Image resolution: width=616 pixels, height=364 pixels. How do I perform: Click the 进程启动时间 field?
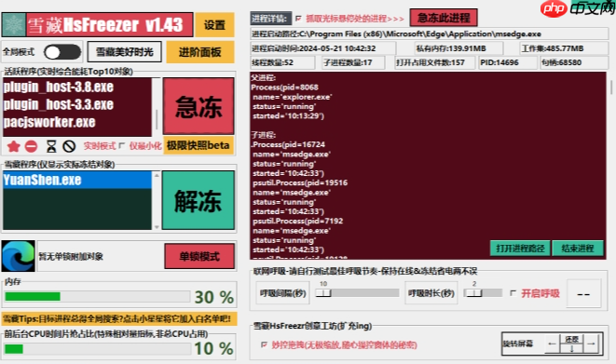(x=323, y=48)
